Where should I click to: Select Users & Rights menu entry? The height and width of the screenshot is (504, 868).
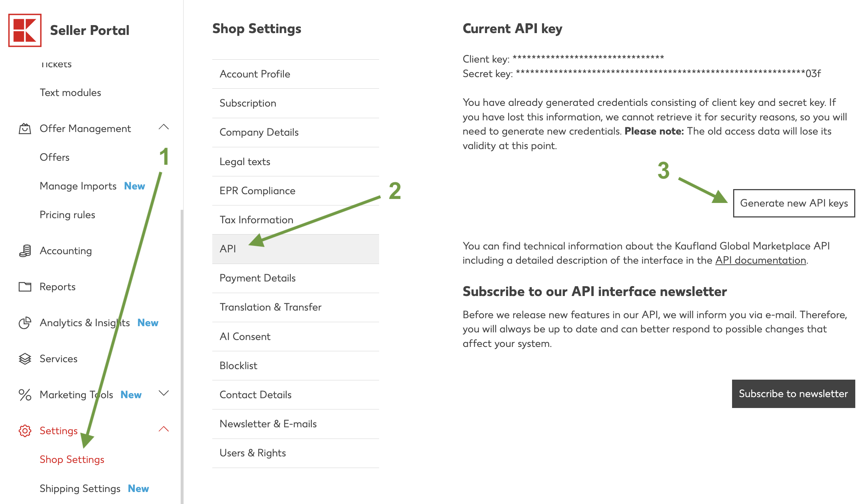[x=296, y=453]
